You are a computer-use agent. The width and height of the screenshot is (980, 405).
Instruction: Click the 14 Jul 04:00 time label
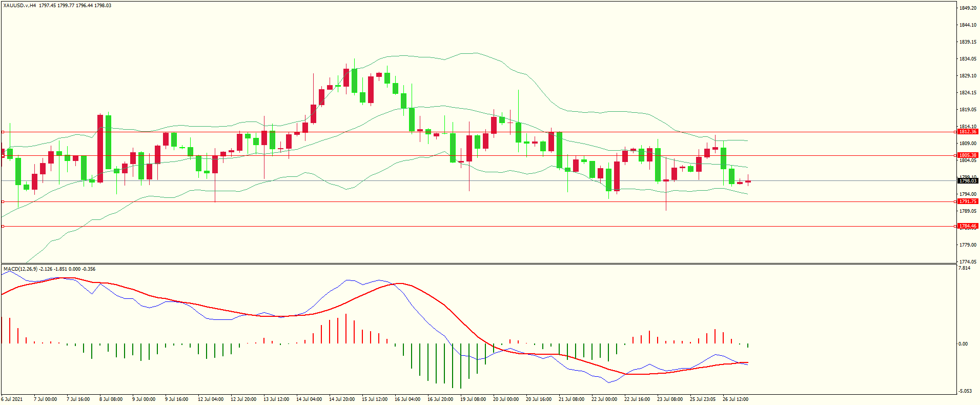(x=309, y=399)
